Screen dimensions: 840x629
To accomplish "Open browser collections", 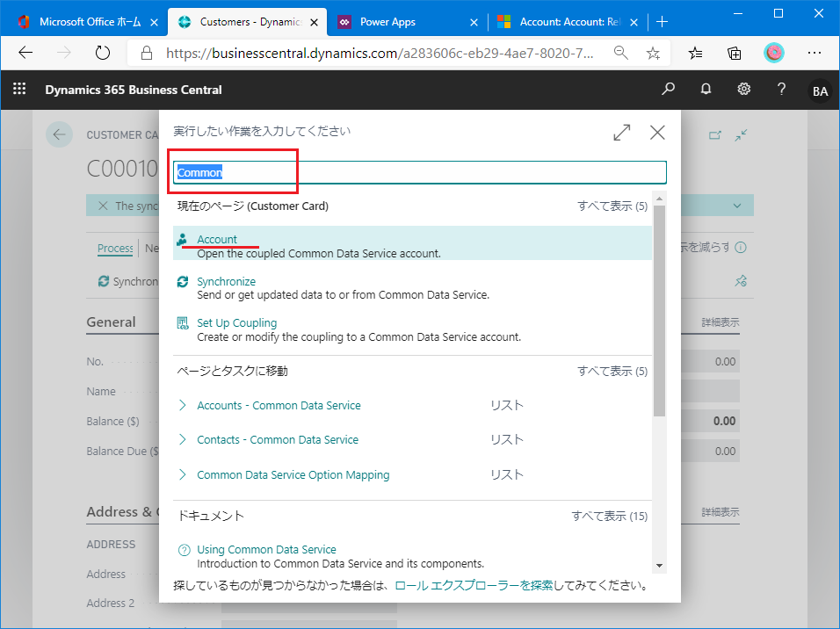I will [734, 53].
